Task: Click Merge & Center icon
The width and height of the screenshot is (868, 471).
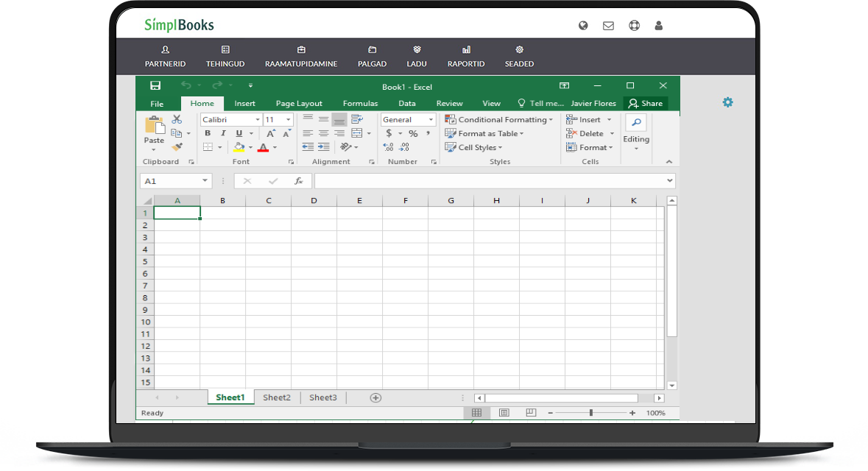Action: (x=357, y=133)
